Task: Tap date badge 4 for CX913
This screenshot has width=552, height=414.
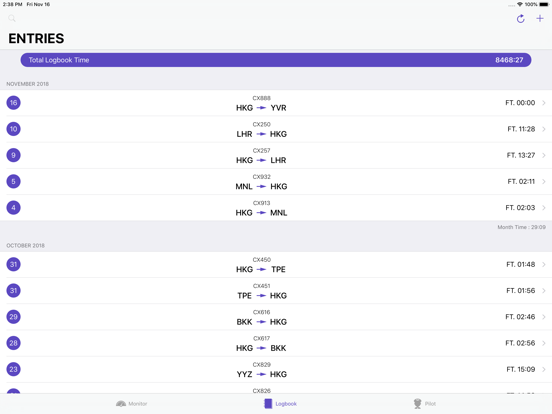Action: [x=13, y=208]
